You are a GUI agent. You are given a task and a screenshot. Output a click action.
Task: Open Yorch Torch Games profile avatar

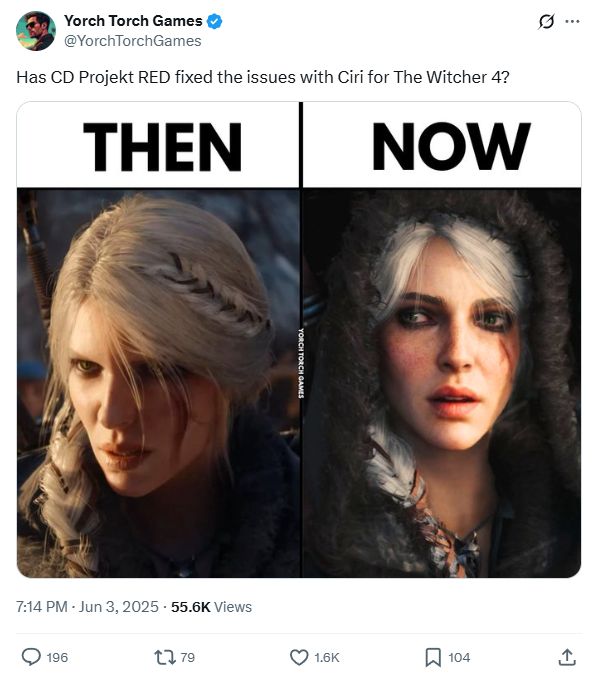(35, 31)
